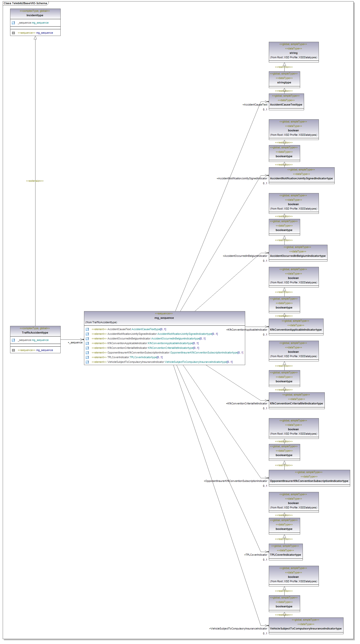Click the icon beside VehicleSubjectToCompulsoryInsuranceIndicator element

pyautogui.click(x=87, y=362)
